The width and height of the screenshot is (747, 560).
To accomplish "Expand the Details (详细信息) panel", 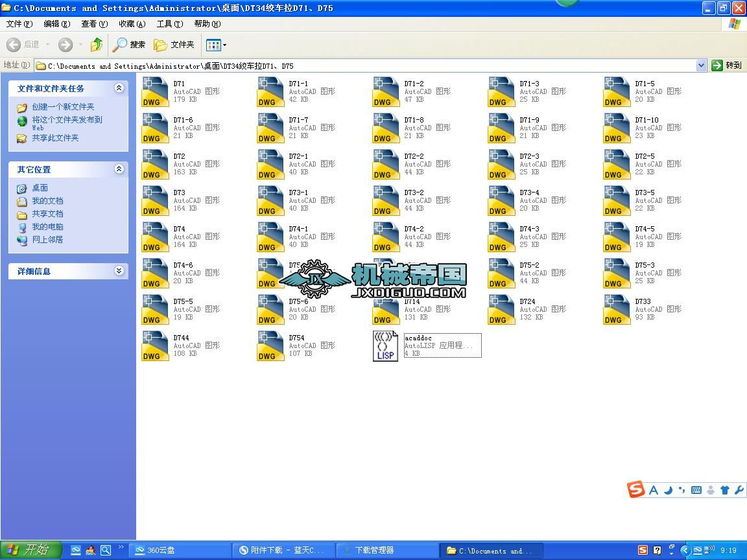I will click(x=119, y=271).
